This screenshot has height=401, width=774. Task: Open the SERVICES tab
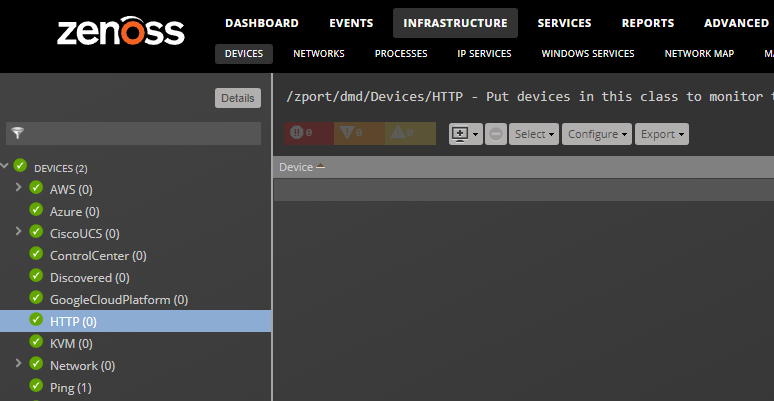pyautogui.click(x=564, y=23)
